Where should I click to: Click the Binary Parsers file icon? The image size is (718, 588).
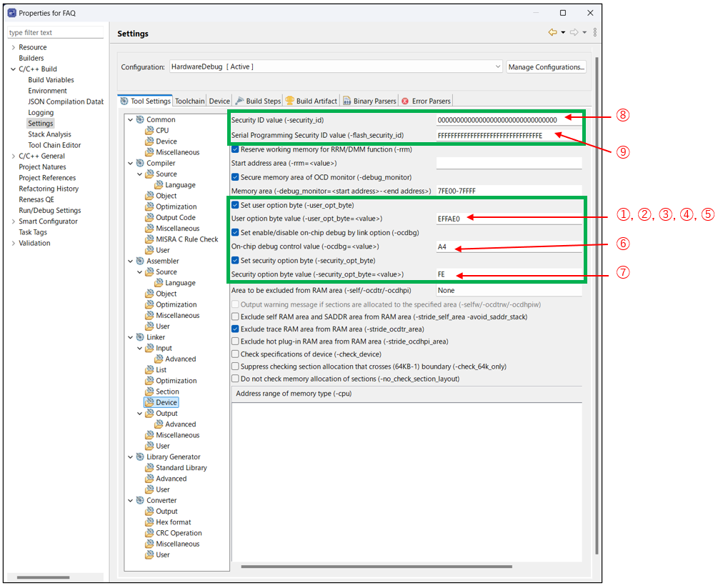coord(347,101)
